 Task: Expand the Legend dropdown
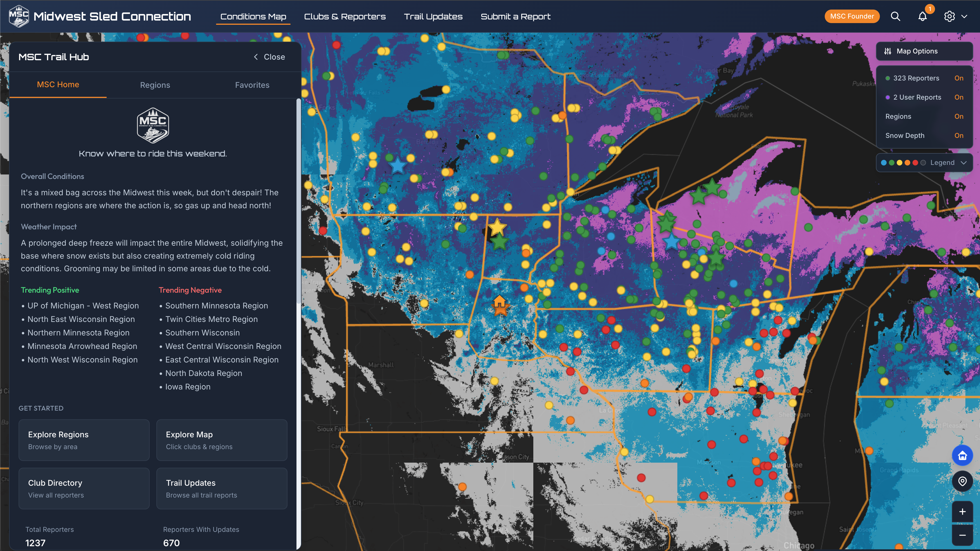964,162
